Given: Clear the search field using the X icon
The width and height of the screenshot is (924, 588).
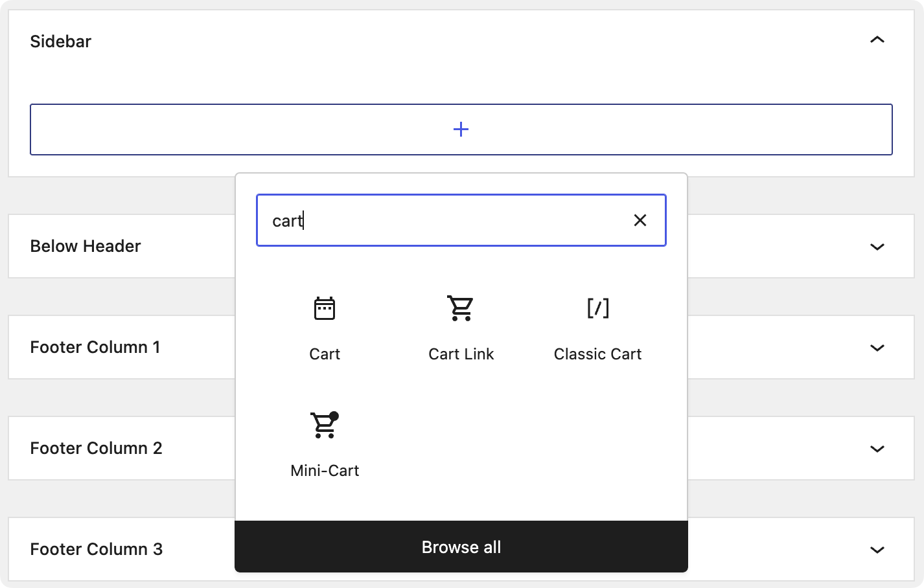Looking at the screenshot, I should point(640,220).
